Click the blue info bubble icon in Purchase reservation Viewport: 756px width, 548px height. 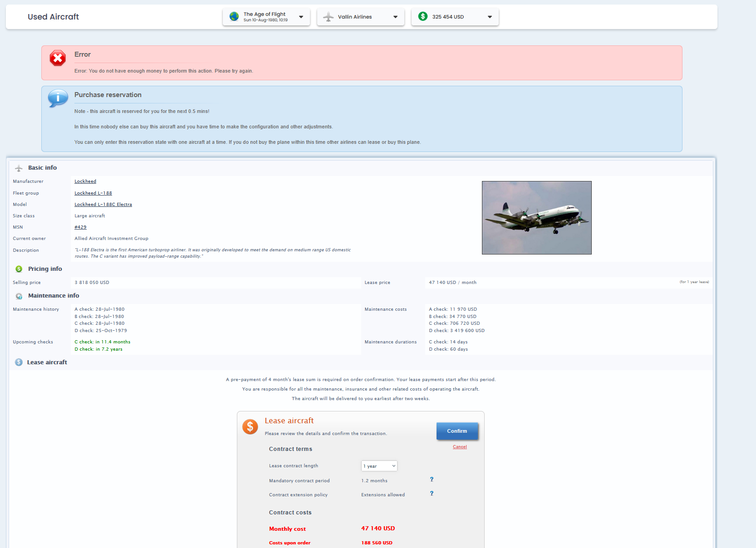[58, 98]
